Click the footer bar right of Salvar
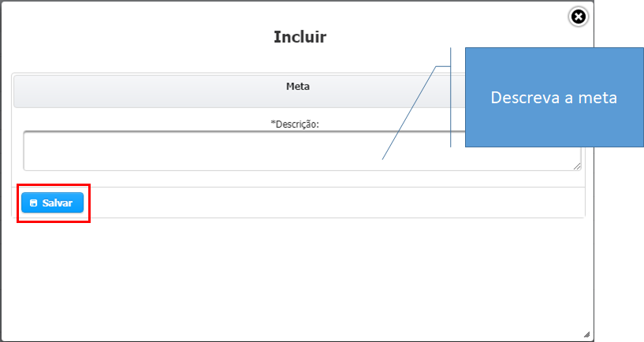 (x=331, y=203)
